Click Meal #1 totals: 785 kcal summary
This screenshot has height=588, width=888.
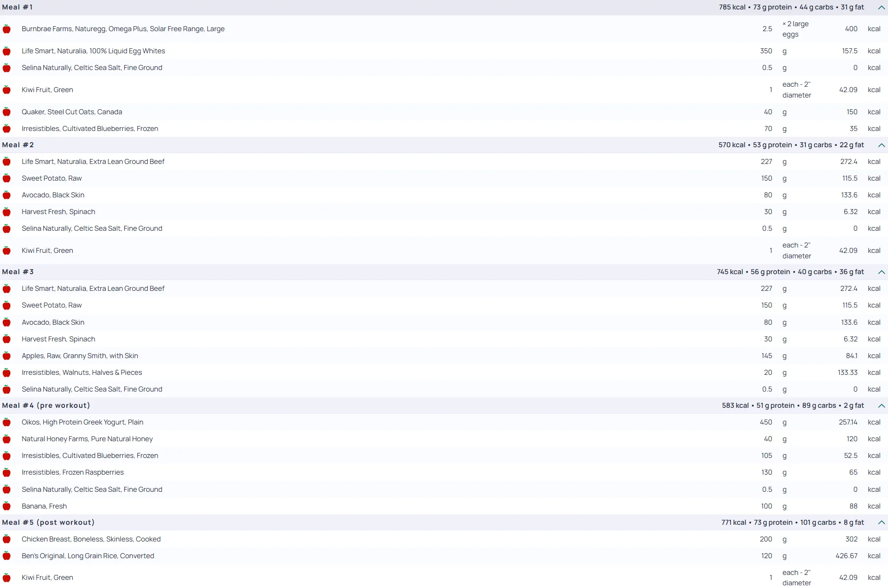point(791,7)
